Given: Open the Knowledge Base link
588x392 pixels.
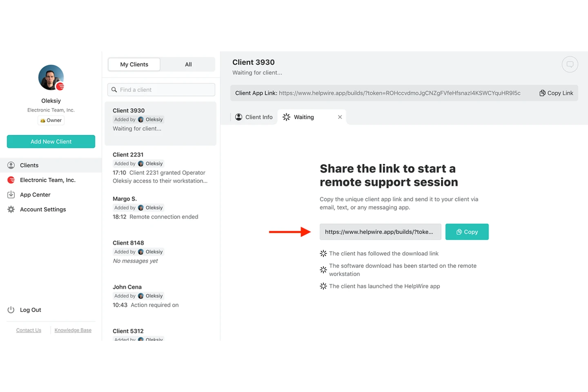Looking at the screenshot, I should [x=73, y=330].
